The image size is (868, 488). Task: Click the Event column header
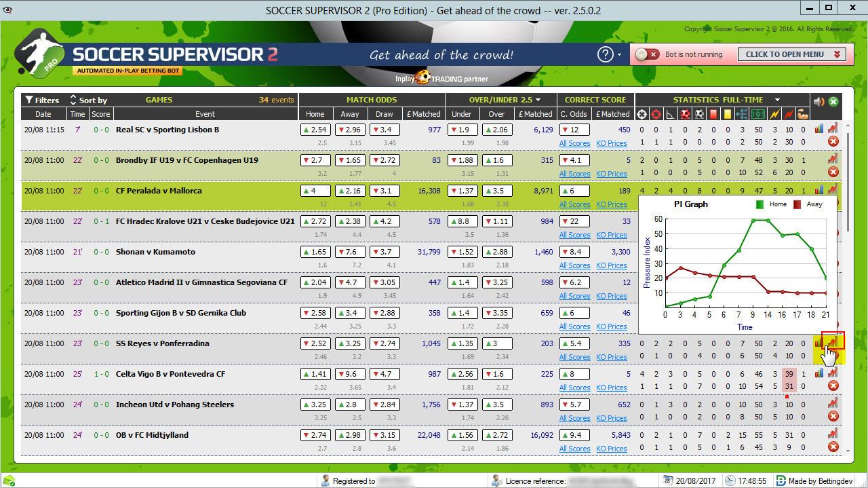(205, 114)
